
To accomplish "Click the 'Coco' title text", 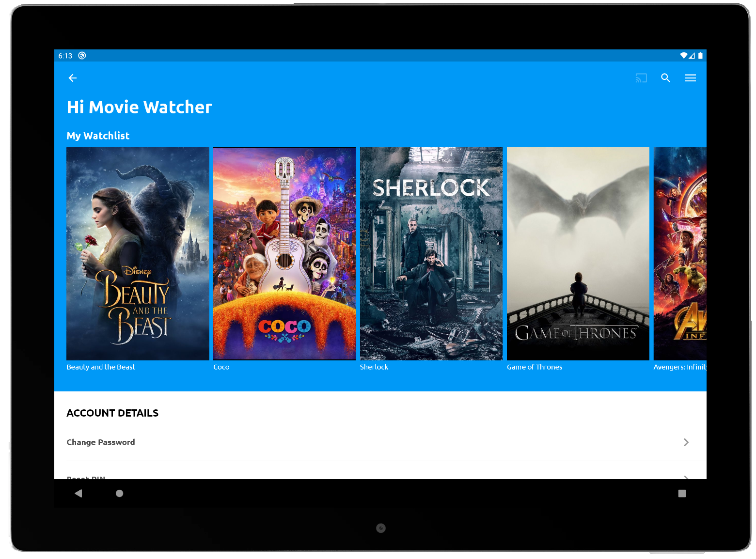I will click(x=221, y=367).
